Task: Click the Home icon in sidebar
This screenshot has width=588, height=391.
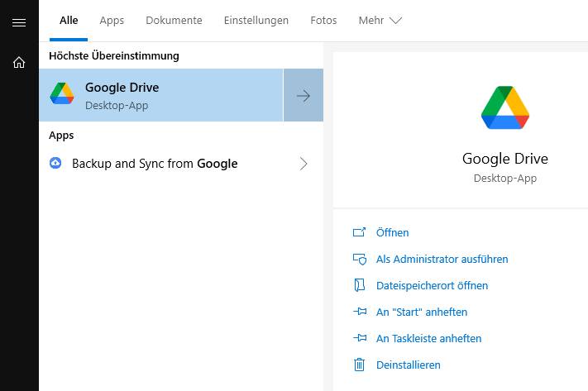Action: (19, 62)
